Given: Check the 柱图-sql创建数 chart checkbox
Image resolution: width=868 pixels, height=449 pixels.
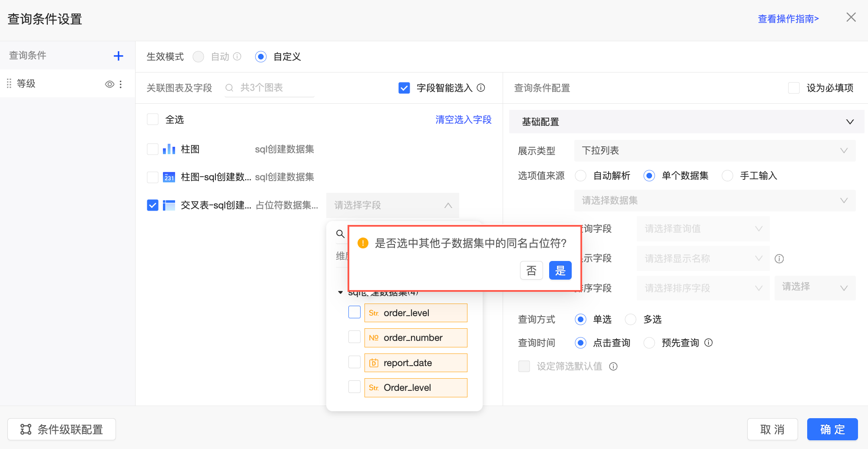Looking at the screenshot, I should pos(152,177).
